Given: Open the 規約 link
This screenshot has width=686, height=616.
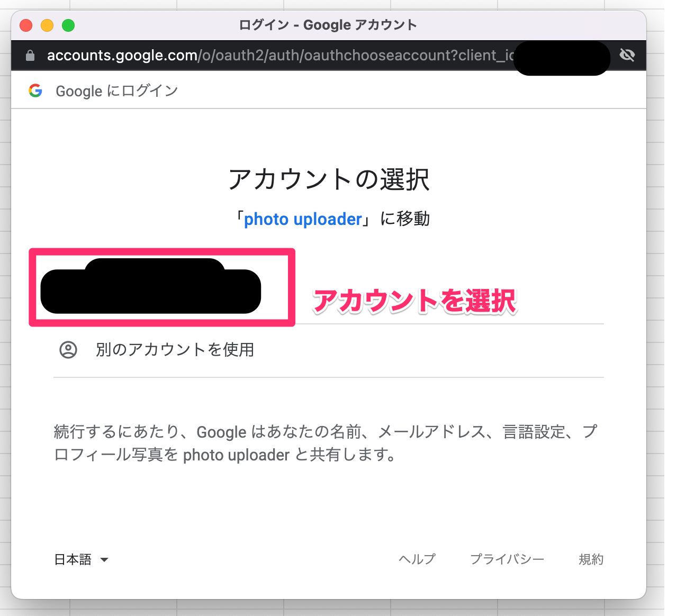Looking at the screenshot, I should pos(591,559).
